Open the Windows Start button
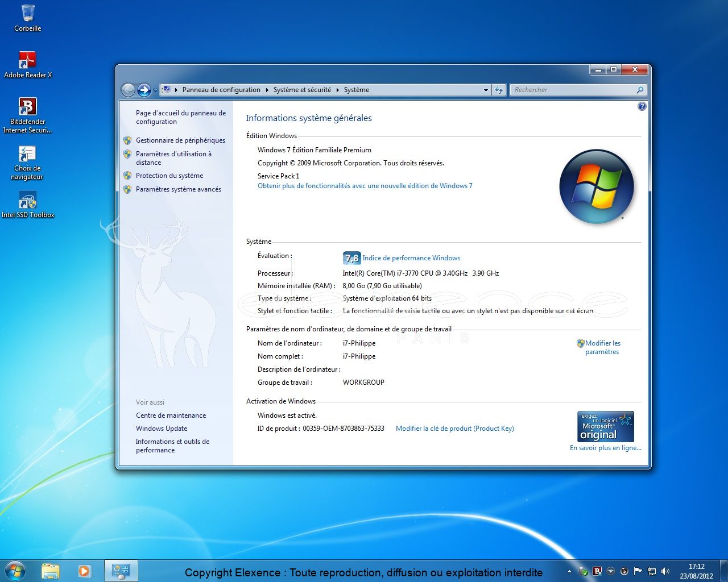The image size is (728, 582). [15, 570]
